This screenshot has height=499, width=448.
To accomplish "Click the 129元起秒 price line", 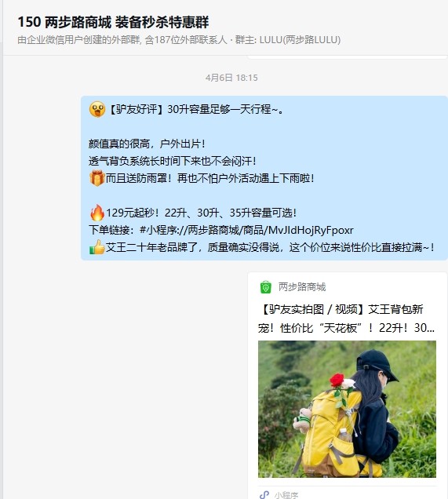I will (x=201, y=213).
